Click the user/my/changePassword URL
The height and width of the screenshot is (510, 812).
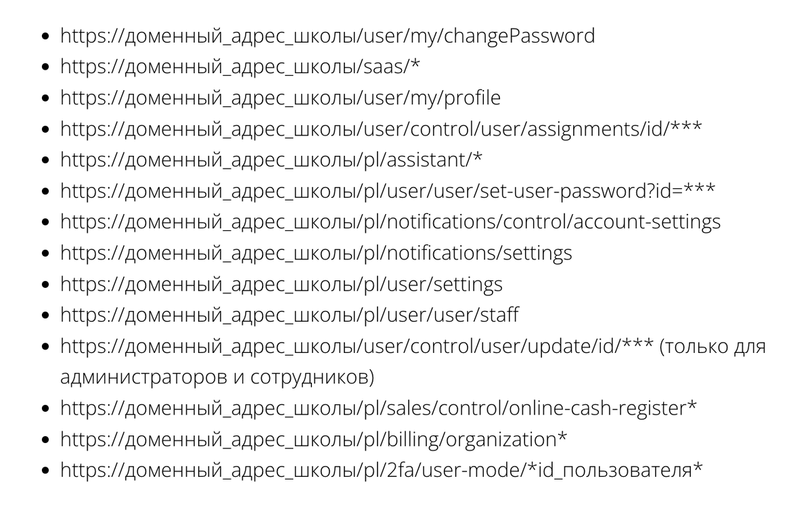point(328,36)
